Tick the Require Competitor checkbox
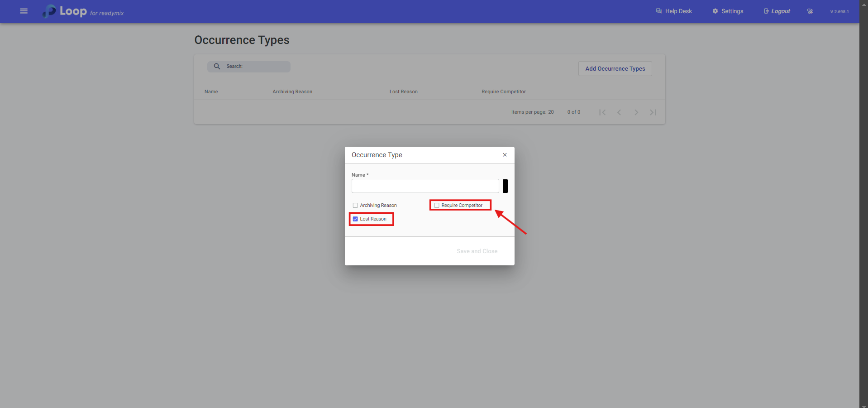This screenshot has height=408, width=868. [437, 206]
